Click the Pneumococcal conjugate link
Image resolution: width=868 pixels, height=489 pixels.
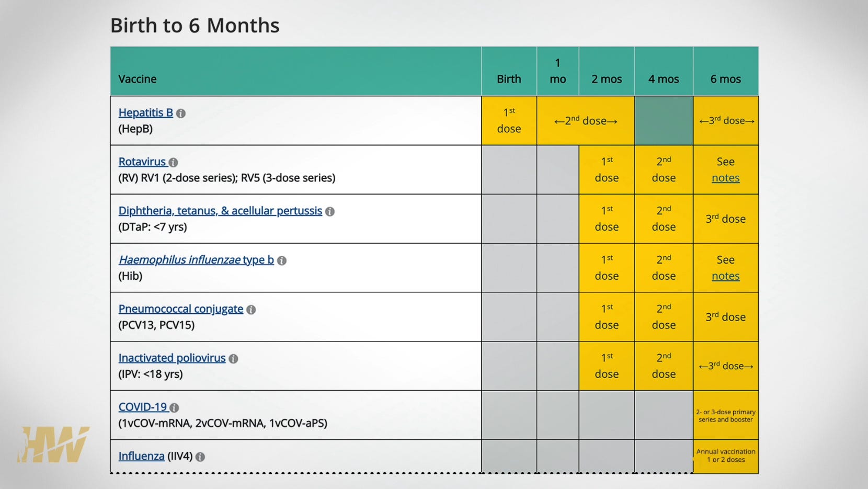[181, 309]
